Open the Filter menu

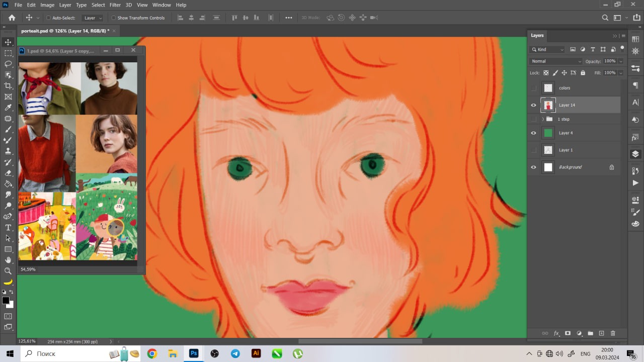point(115,5)
